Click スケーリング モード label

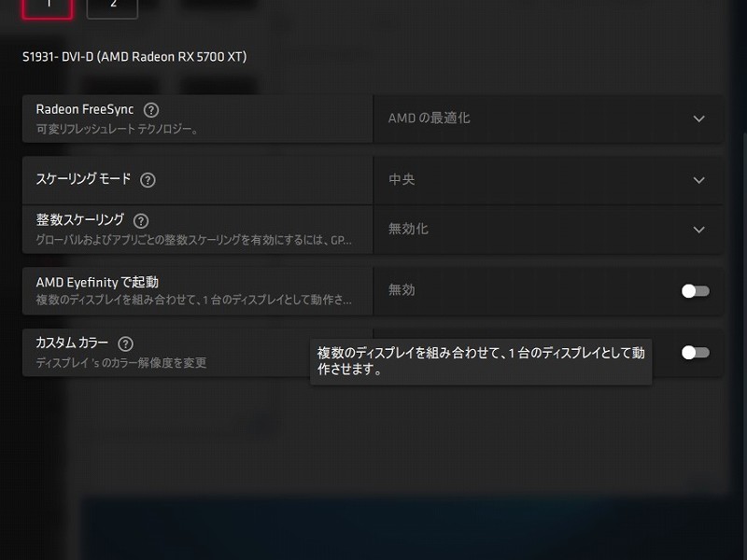click(83, 179)
